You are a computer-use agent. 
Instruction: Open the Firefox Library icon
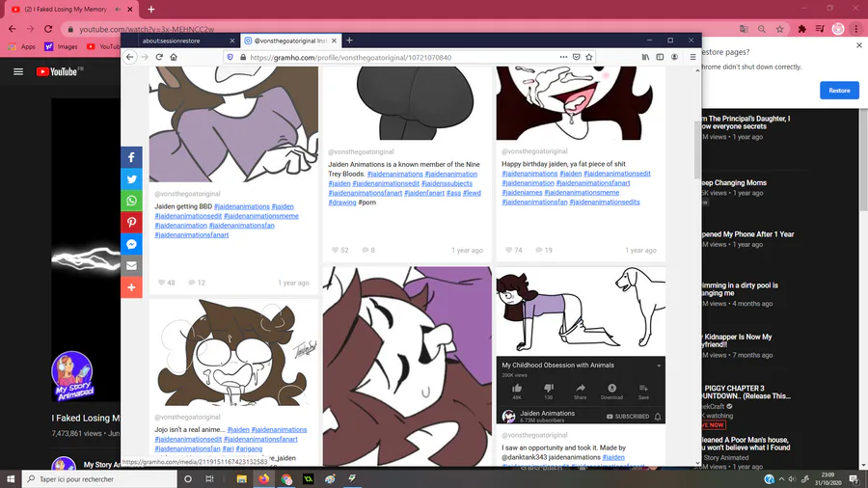coord(645,57)
